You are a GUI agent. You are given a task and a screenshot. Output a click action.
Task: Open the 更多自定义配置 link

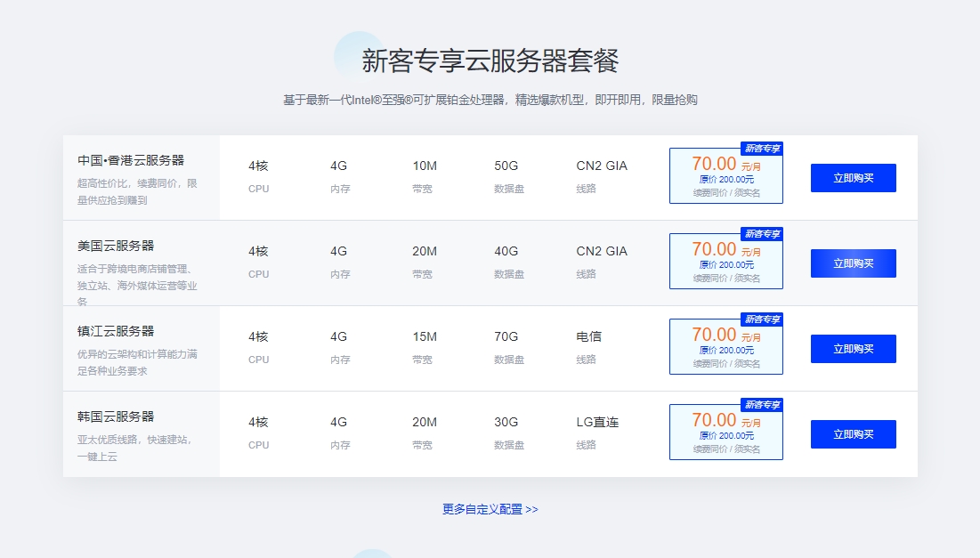(x=490, y=509)
